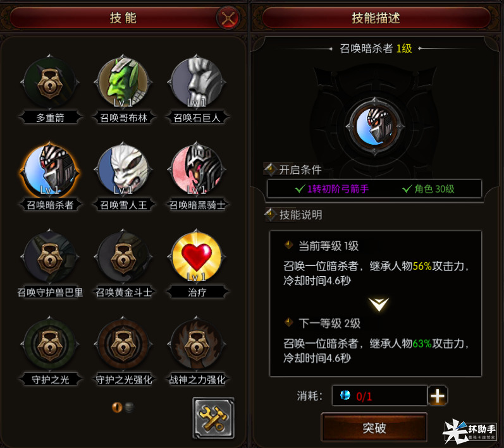
Task: Choose locked 守护之光 skill icon
Action: (50, 344)
